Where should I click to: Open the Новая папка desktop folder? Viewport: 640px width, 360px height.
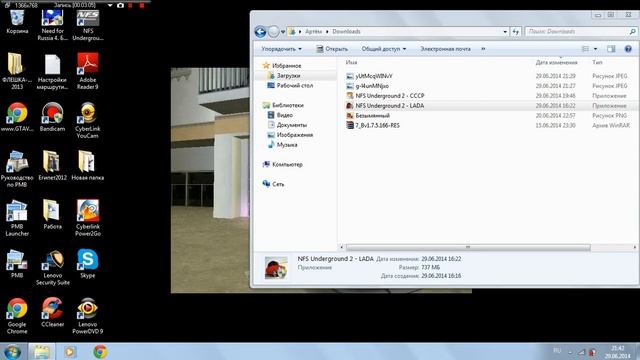pos(87,165)
